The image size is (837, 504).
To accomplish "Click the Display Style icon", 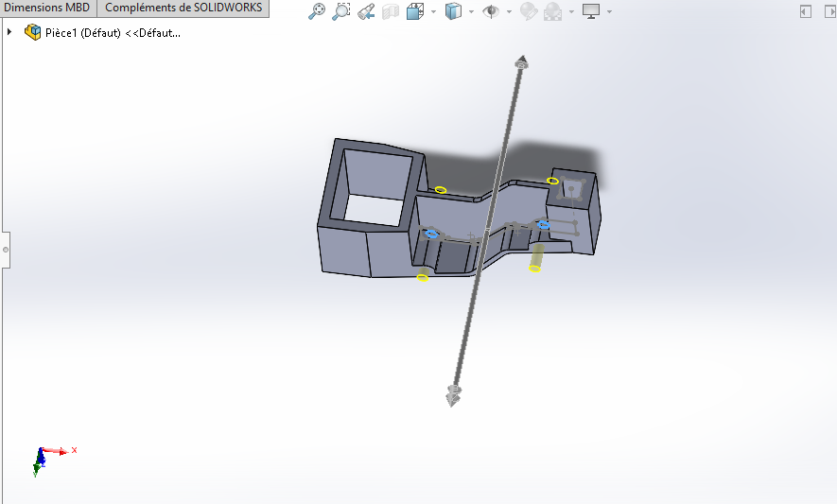I will pyautogui.click(x=453, y=11).
